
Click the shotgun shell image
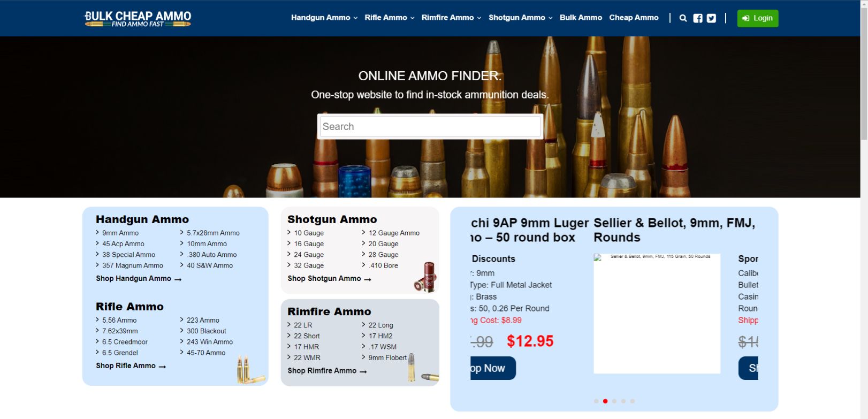click(426, 277)
